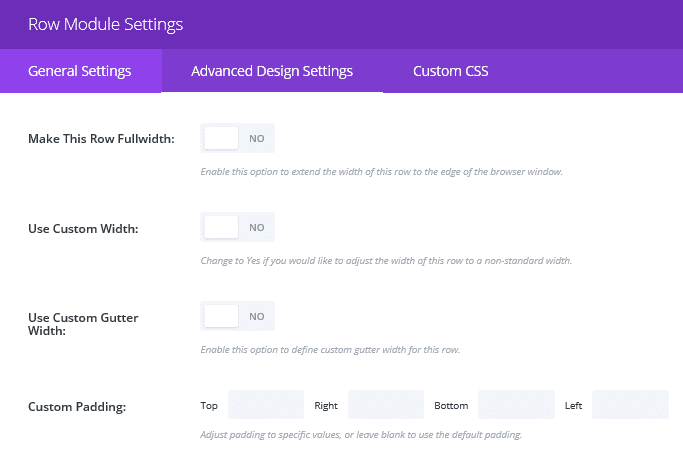683x452 pixels.
Task: Switch to Advanced Design Settings tab
Action: [272, 71]
